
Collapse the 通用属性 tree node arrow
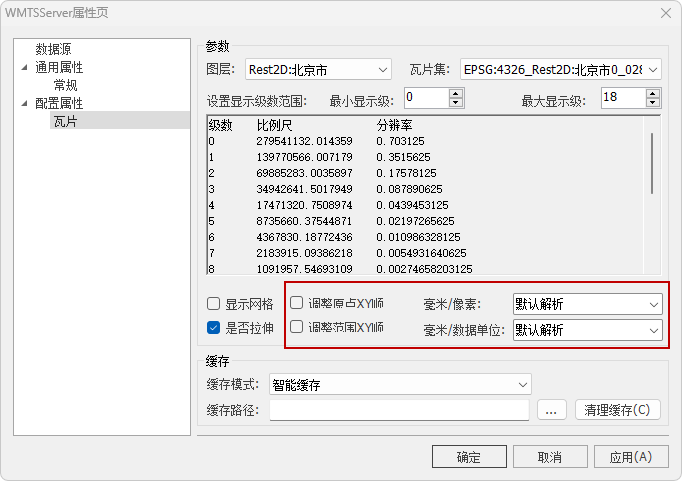[25, 68]
